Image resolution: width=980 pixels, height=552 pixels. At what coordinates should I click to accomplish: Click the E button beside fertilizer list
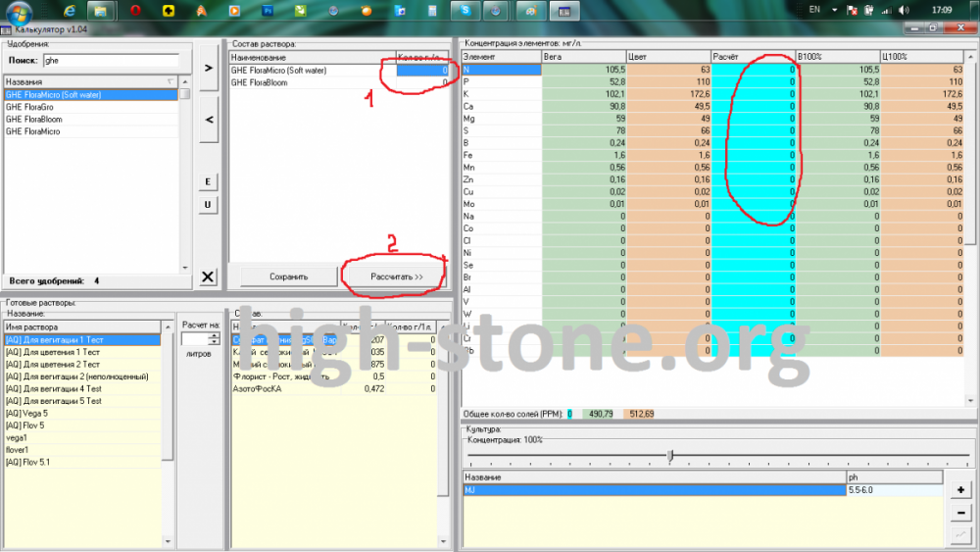208,182
